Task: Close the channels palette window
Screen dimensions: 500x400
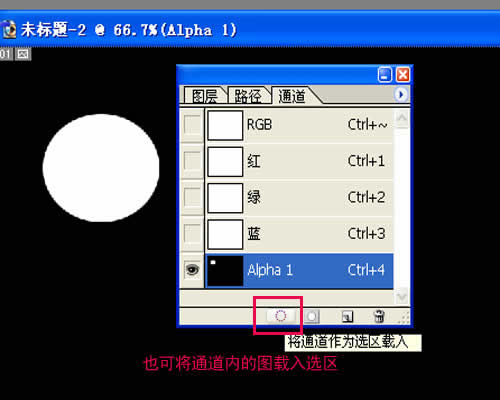Action: click(403, 74)
